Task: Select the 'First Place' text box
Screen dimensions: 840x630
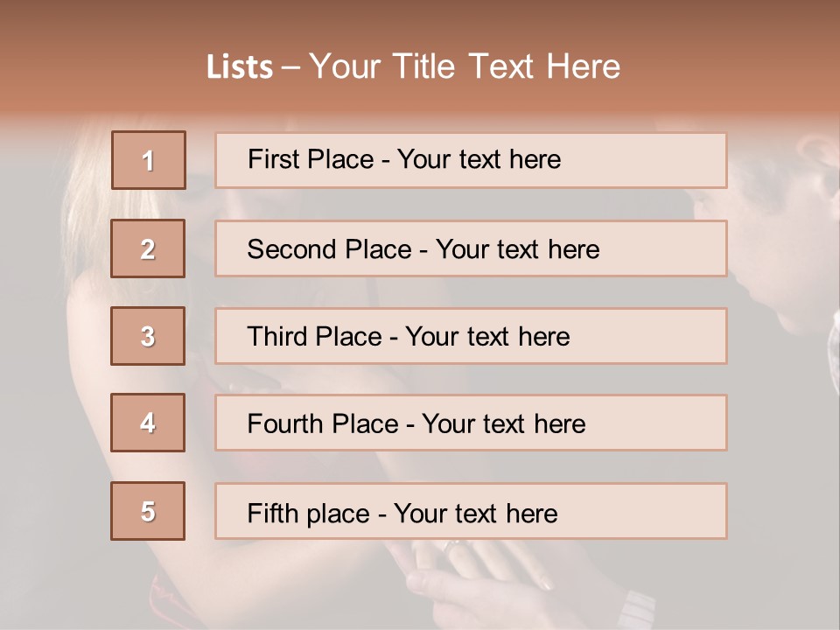Action: click(x=471, y=160)
